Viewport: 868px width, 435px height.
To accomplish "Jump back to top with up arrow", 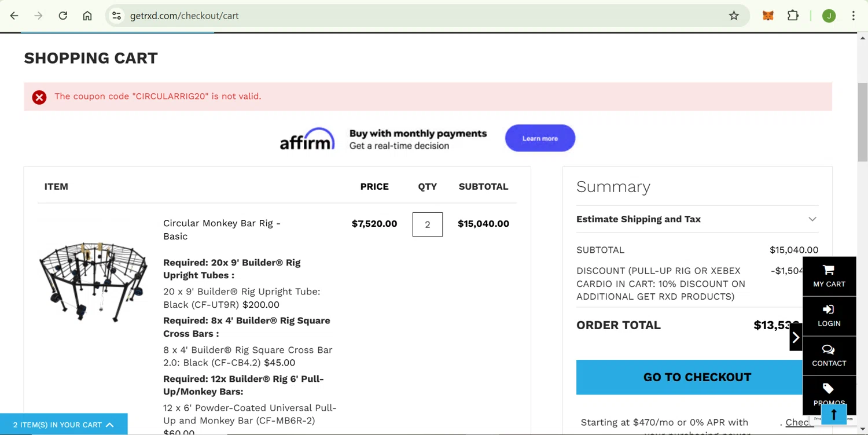I will pos(834,414).
